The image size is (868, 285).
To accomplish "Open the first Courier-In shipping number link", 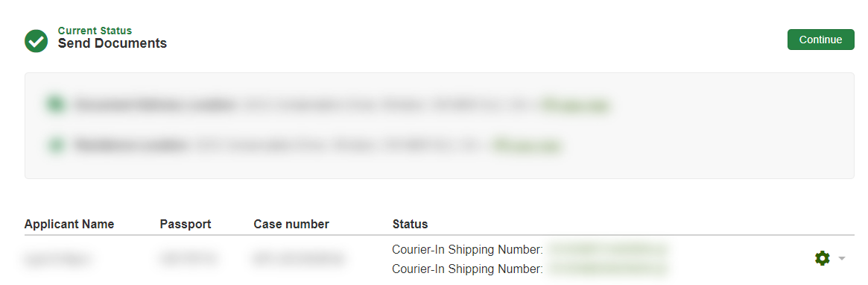I will tap(607, 249).
